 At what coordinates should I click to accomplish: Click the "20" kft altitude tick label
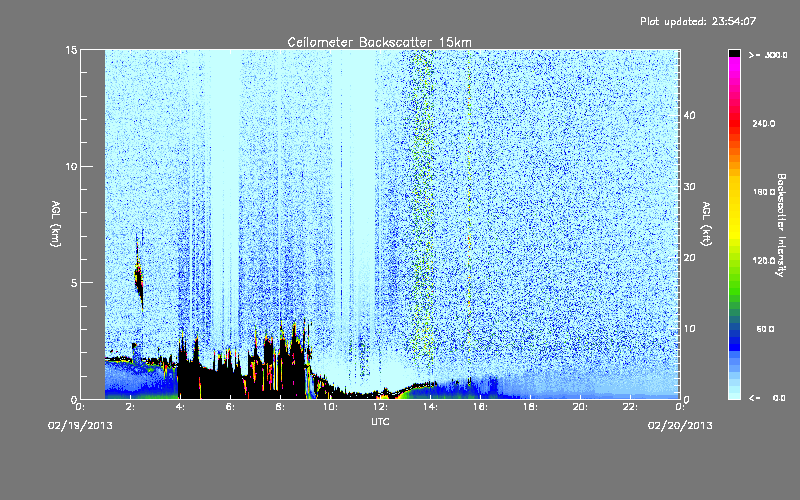pyautogui.click(x=689, y=258)
